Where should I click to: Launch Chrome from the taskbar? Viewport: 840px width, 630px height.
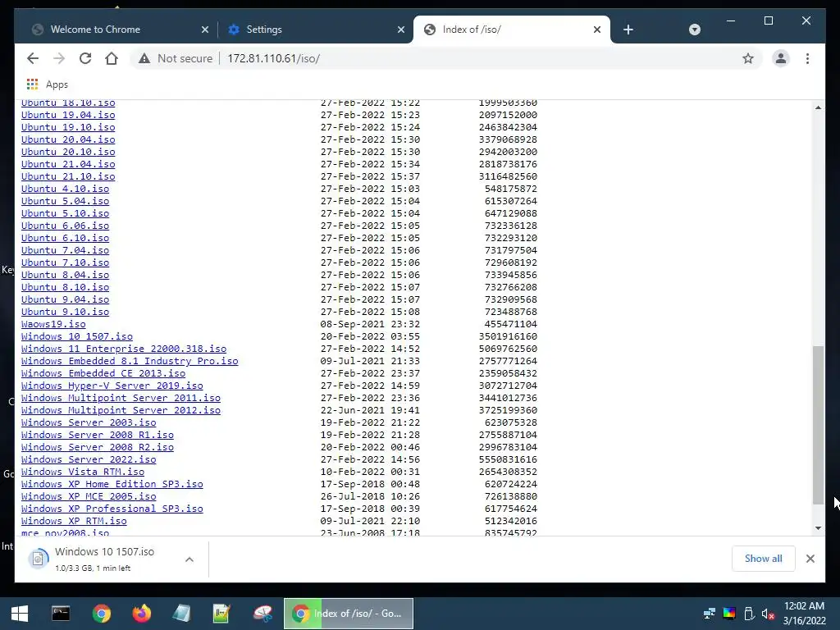[101, 614]
